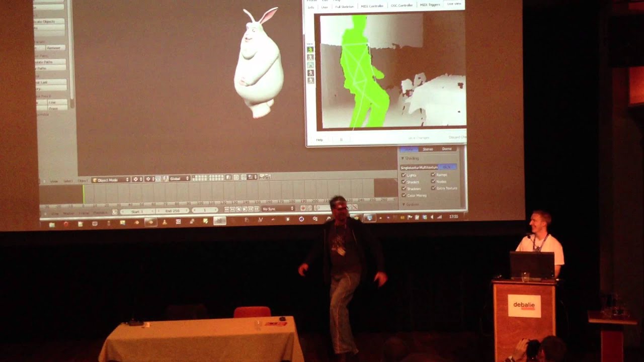Viewport: 644px width, 362px height.
Task: Select the Dome tab in Blender panel
Action: click(x=447, y=149)
